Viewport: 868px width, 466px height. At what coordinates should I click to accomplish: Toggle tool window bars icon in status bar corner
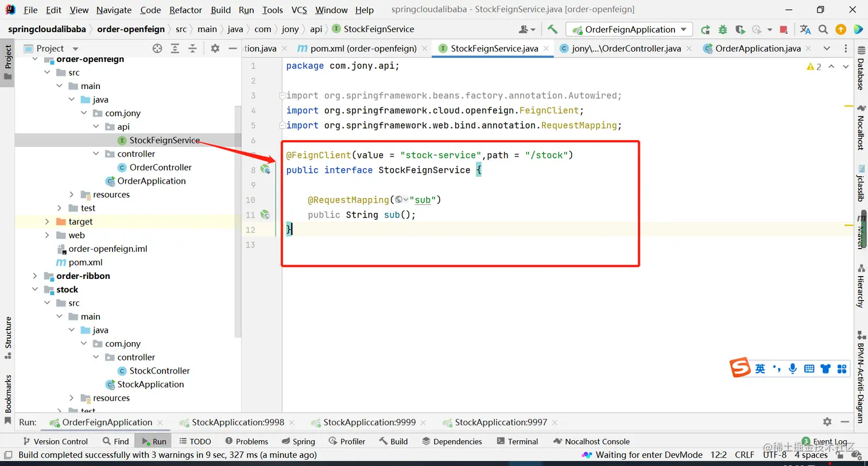coord(7,455)
